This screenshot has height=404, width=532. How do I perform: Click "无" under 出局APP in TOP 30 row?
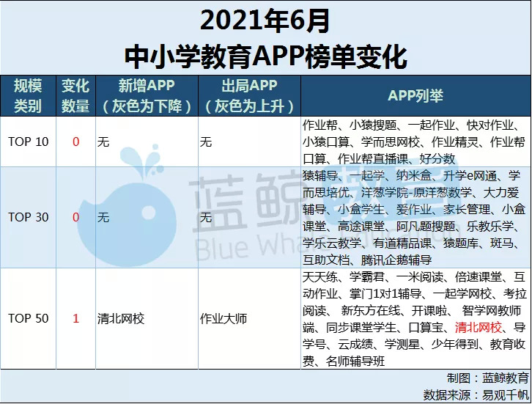click(206, 217)
